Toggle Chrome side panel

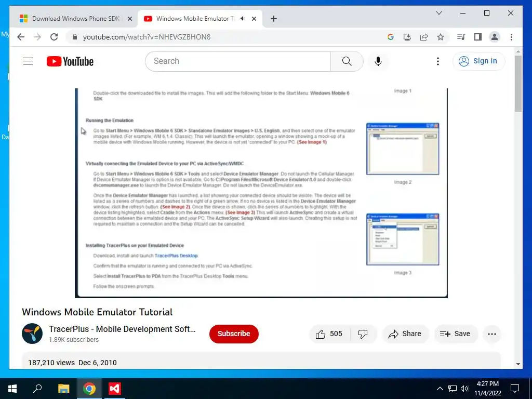coord(478,37)
